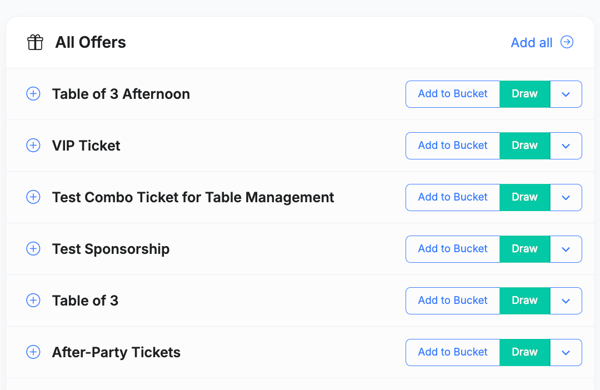Click plus icon for Table of 3 row
This screenshot has width=600, height=390.
[x=33, y=300]
